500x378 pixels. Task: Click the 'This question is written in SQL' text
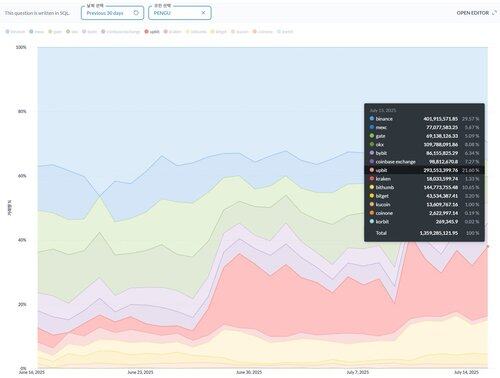tap(37, 13)
